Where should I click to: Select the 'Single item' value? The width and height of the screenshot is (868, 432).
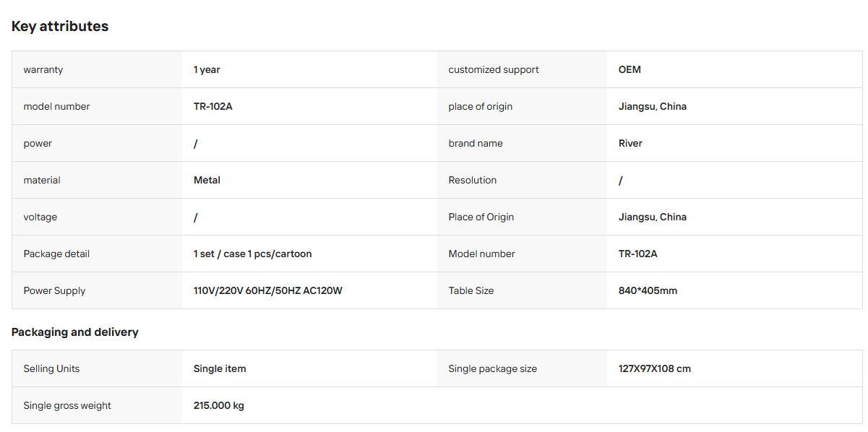[x=220, y=369]
